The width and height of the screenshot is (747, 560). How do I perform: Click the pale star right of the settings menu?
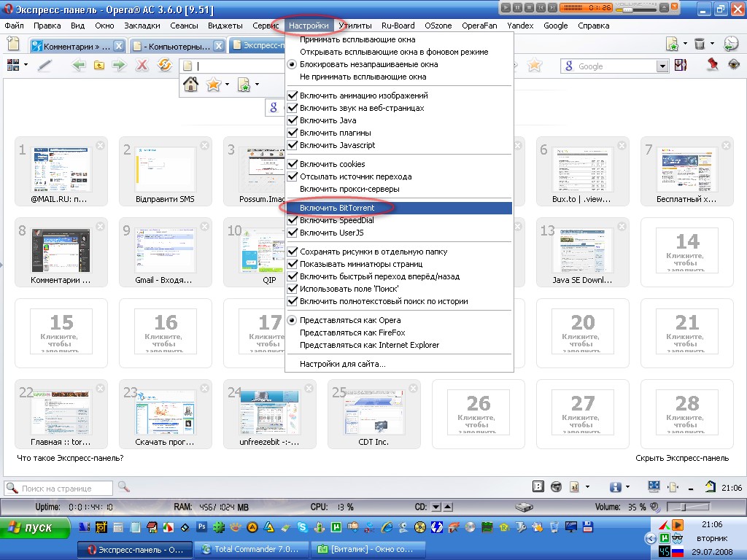535,65
